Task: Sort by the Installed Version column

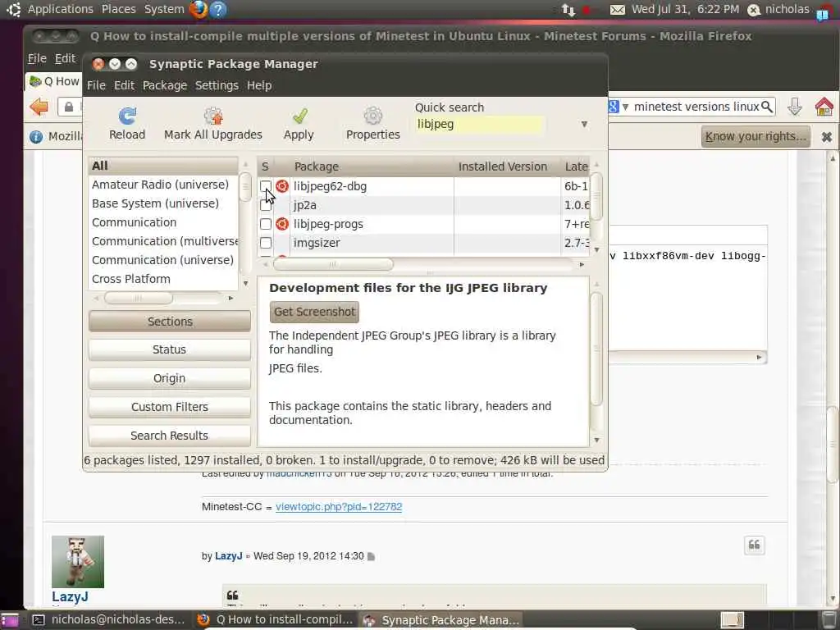Action: (503, 167)
